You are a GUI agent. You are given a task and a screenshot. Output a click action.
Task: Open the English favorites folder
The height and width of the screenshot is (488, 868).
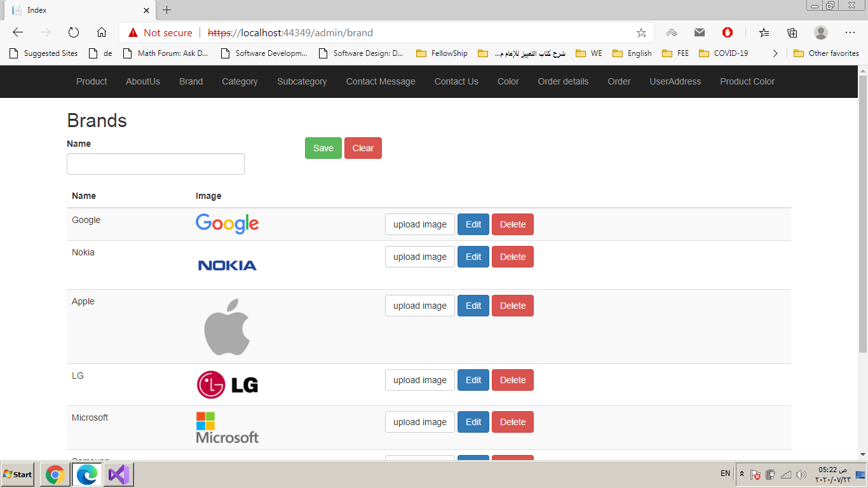[632, 53]
